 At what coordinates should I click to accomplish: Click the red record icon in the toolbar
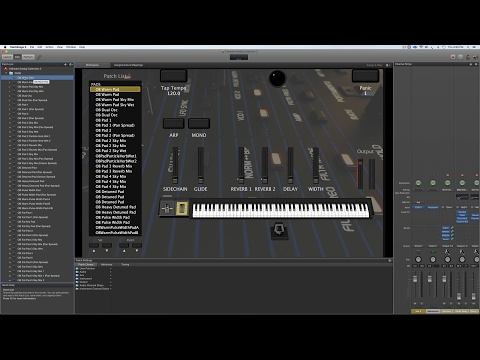pos(453,57)
